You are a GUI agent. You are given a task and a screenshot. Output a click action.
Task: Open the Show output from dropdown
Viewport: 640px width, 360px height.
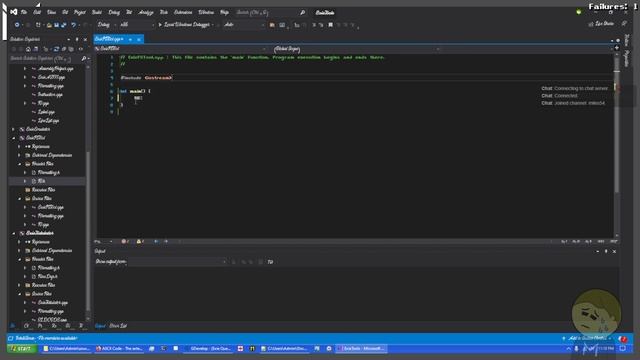click(x=177, y=262)
